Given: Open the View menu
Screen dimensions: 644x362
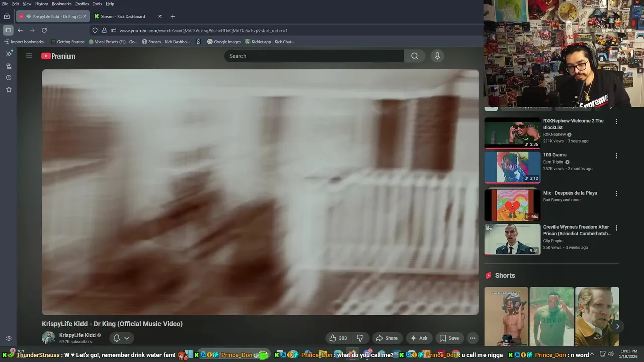Looking at the screenshot, I should point(27,4).
